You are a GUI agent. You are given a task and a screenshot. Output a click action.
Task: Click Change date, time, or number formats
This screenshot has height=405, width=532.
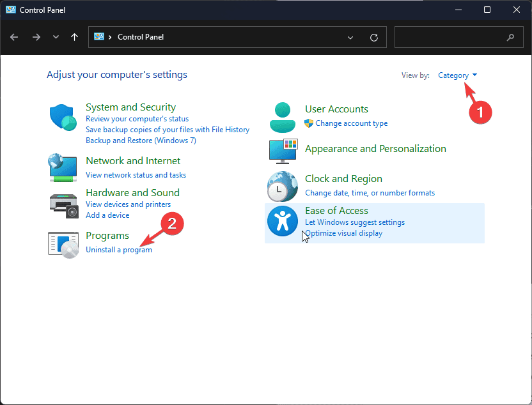point(370,193)
